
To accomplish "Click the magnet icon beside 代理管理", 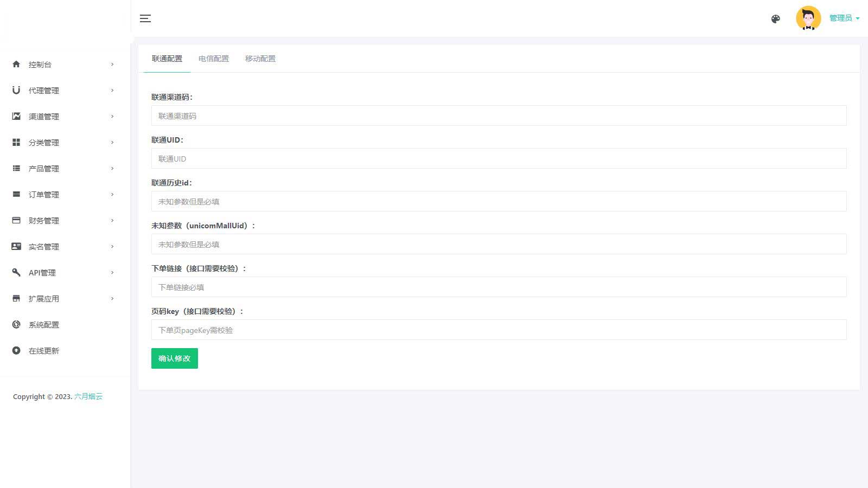I will 16,90.
